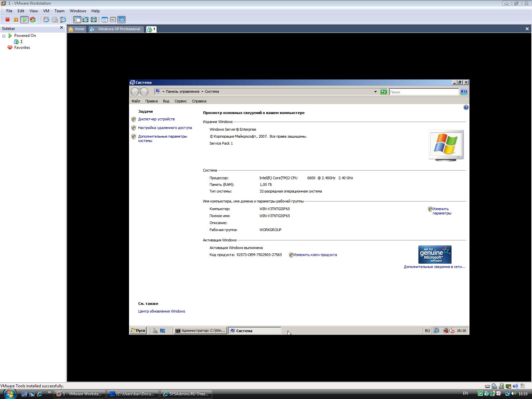Image resolution: width=532 pixels, height=399 pixels.
Task: Click Изменить ключ продукта link
Action: [315, 255]
